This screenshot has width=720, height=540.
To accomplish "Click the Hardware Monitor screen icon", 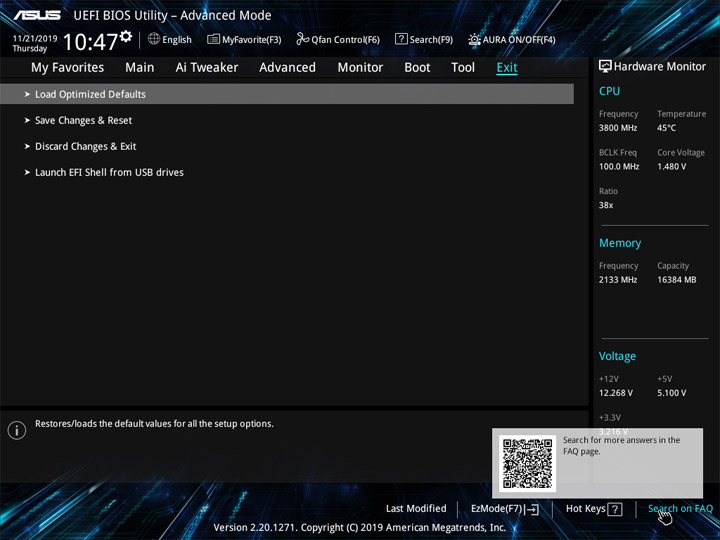I will [x=605, y=67].
